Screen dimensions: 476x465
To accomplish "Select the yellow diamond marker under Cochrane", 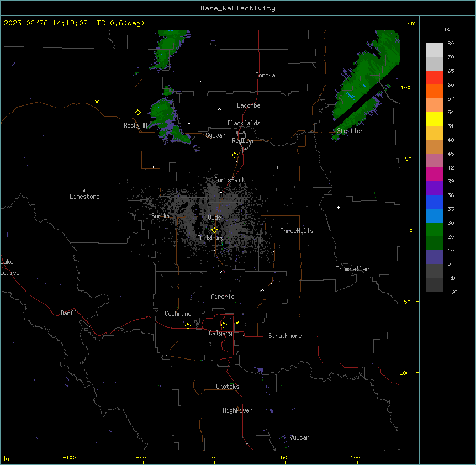I will tap(188, 326).
